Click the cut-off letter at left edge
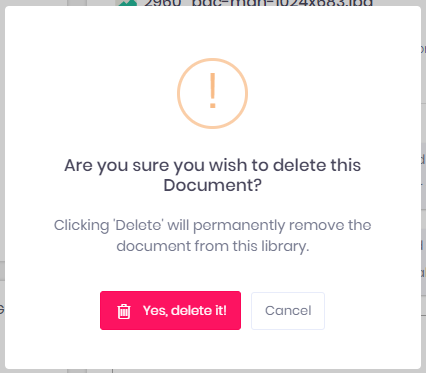This screenshot has height=373, width=426. pos(2,310)
